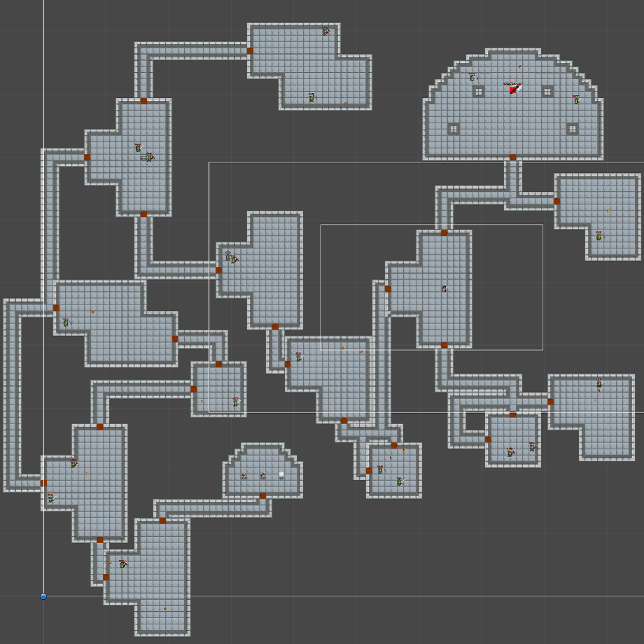
Task: Select the glowing white orb on its pedestal
Action: coord(281,475)
